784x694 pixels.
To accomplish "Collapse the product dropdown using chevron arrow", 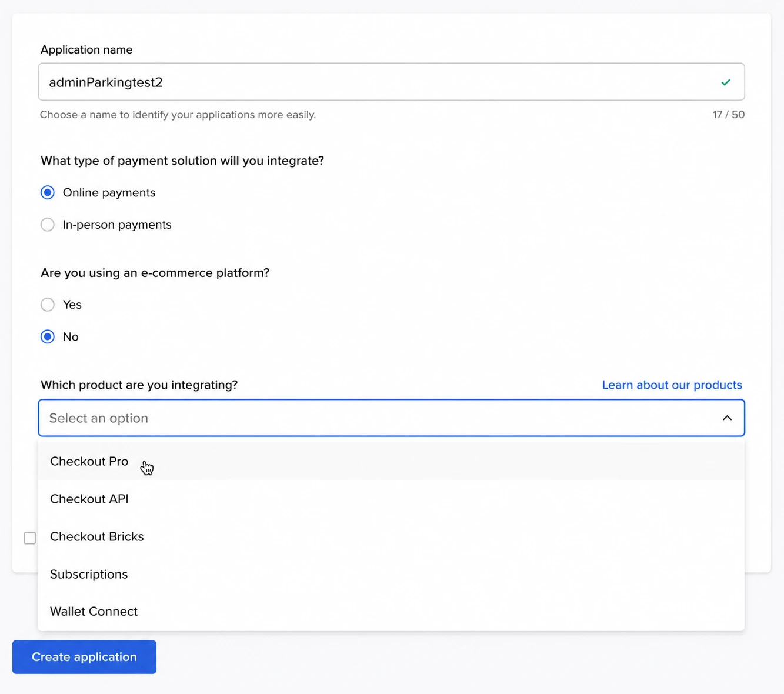I will click(x=727, y=418).
